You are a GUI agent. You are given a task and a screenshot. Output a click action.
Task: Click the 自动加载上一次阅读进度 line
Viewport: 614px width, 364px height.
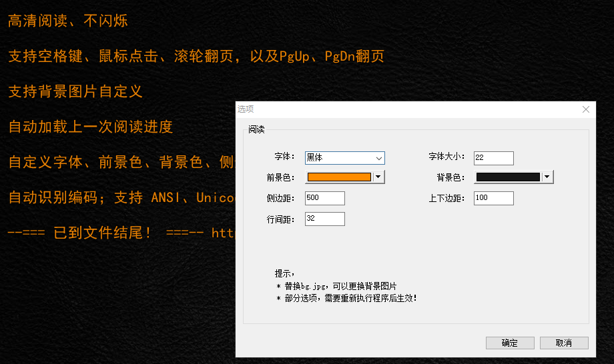[91, 127]
